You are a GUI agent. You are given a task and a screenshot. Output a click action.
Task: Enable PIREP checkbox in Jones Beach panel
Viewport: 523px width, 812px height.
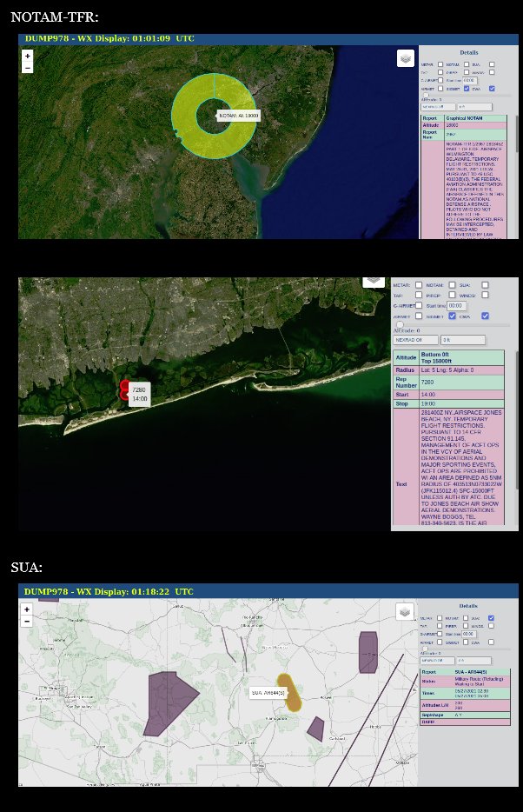pyautogui.click(x=452, y=296)
